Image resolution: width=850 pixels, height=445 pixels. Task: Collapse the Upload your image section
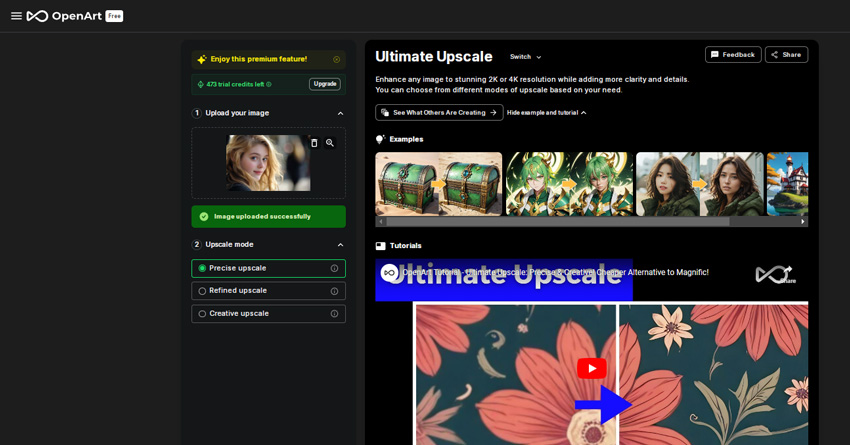340,113
